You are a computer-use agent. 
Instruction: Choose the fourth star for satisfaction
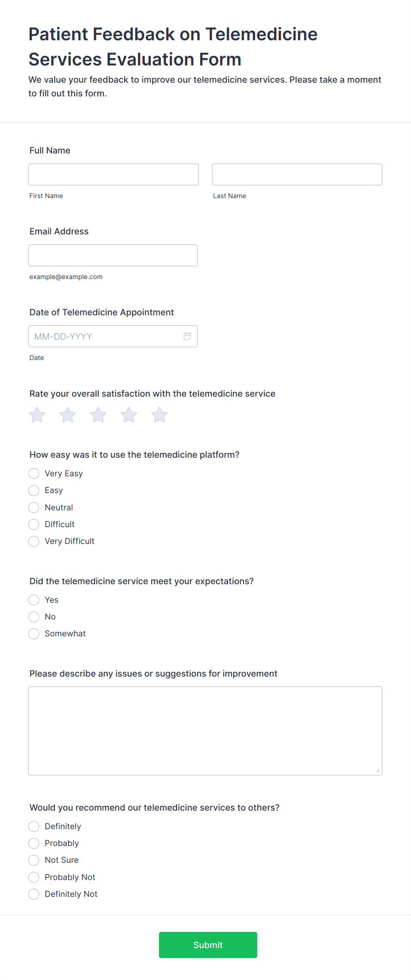(129, 415)
